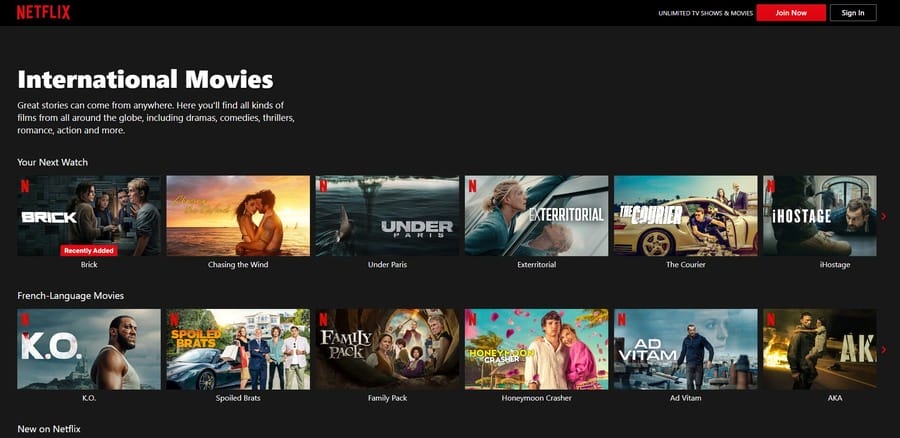Image resolution: width=900 pixels, height=438 pixels.
Task: Click the K.O. title caption
Action: click(89, 398)
